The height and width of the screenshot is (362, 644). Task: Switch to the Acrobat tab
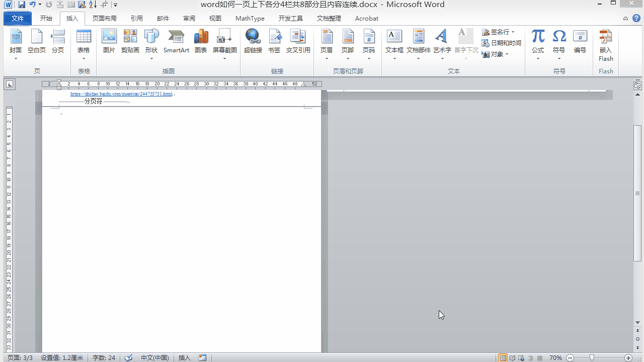click(367, 19)
